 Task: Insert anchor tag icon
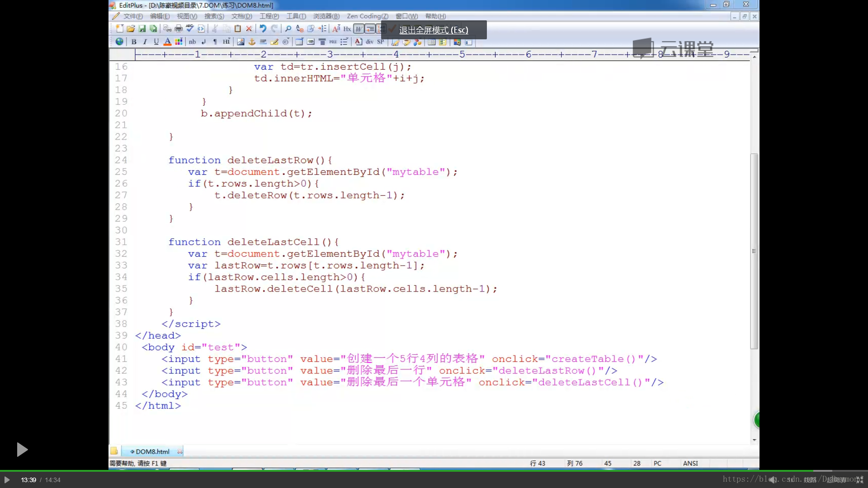click(252, 42)
